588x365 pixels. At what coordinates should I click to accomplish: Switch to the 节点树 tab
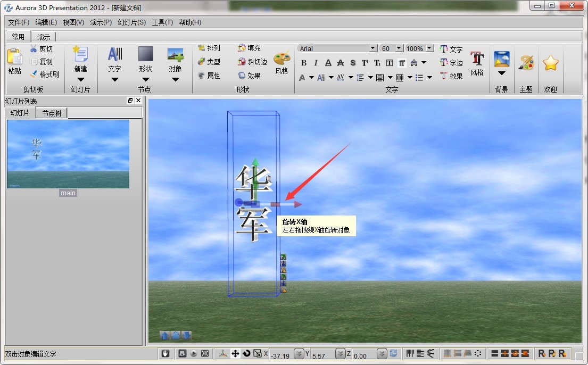[x=51, y=112]
